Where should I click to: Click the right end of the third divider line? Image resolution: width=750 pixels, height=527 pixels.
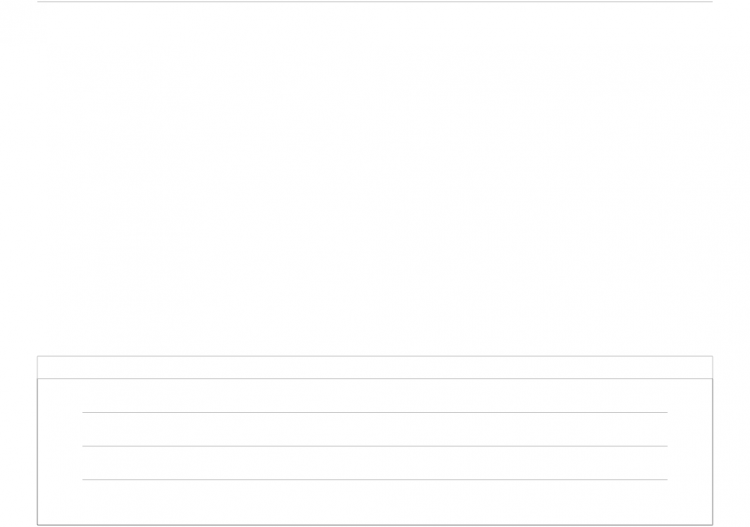666,479
